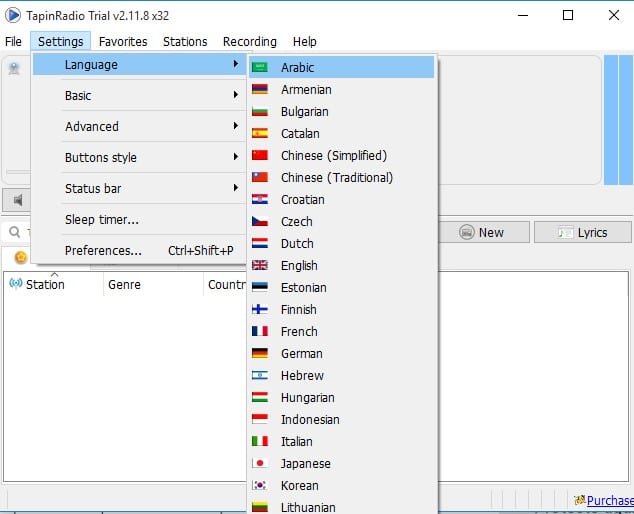The image size is (634, 514).
Task: Click the magnifier icon in search box
Action: (14, 232)
